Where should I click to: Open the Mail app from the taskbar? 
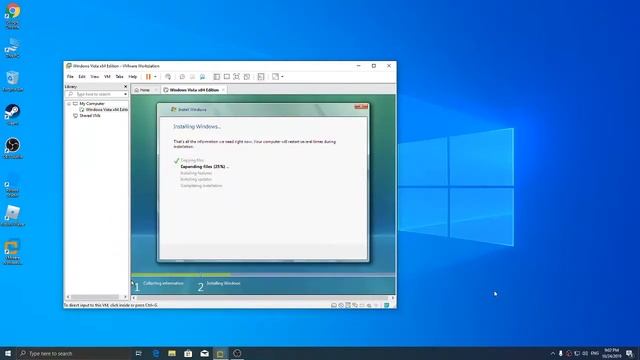click(x=204, y=353)
